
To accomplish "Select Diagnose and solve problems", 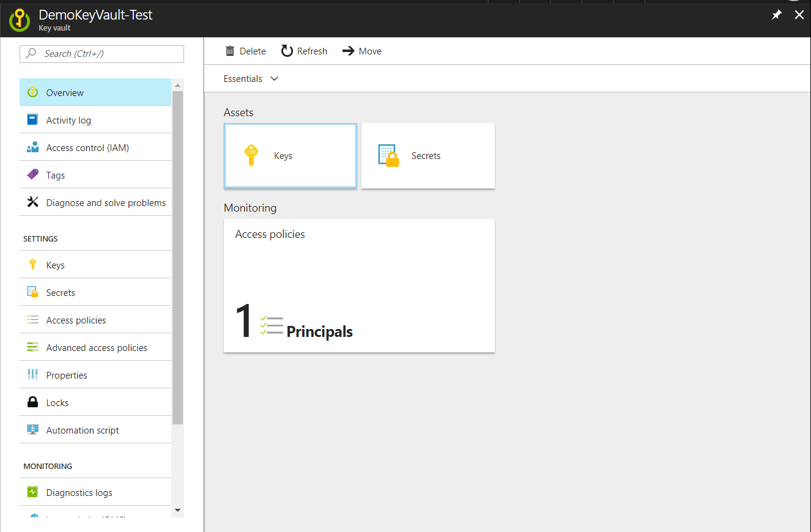I will coord(95,202).
